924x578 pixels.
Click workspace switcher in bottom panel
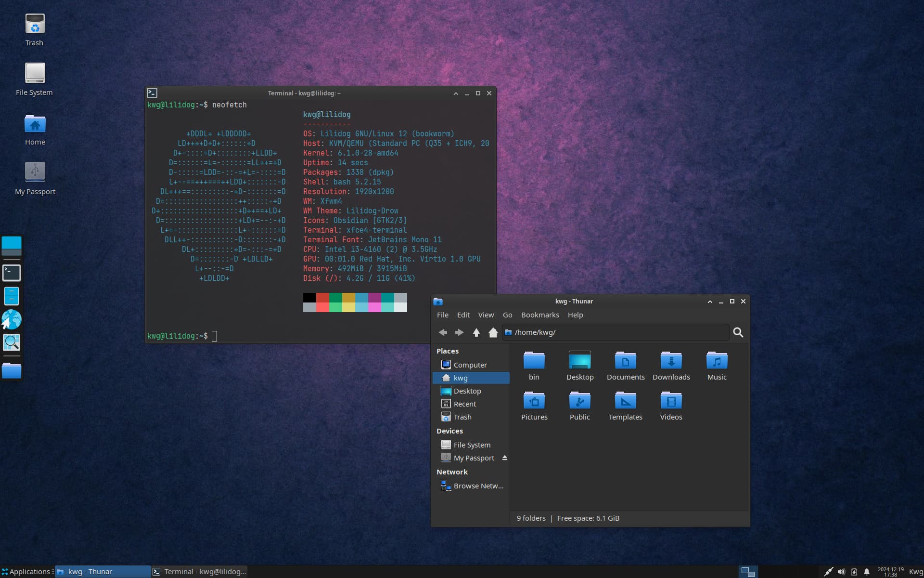(748, 572)
